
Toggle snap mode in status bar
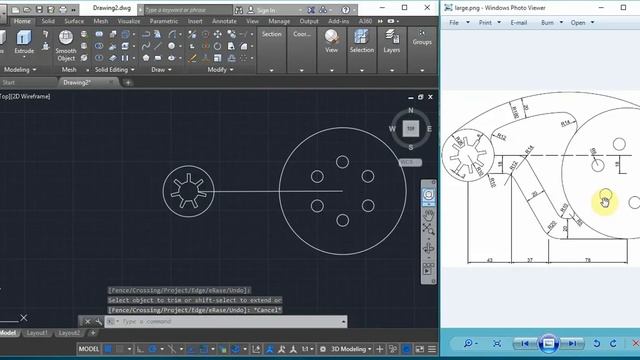coord(120,349)
